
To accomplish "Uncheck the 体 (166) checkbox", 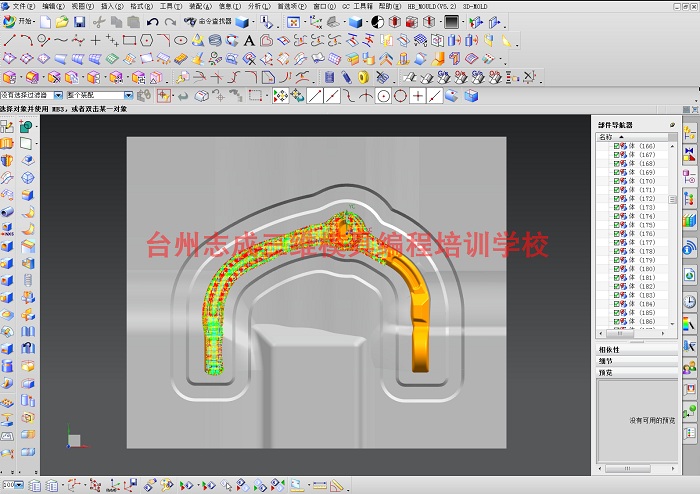I will click(616, 146).
